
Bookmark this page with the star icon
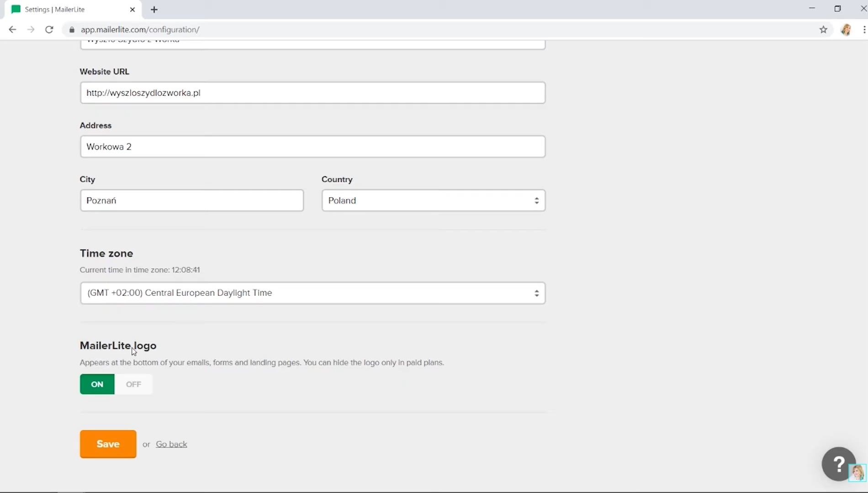pos(823,30)
